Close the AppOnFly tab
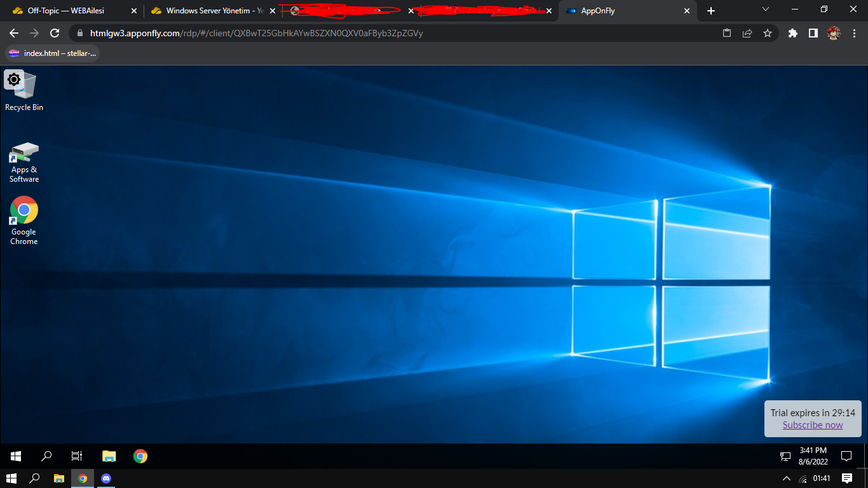 coord(687,11)
